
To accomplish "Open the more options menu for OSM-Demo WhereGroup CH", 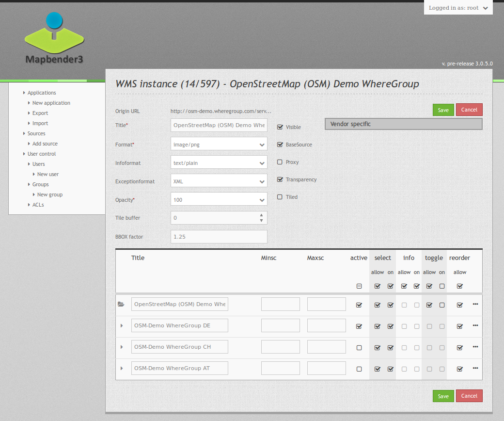I will pyautogui.click(x=475, y=347).
